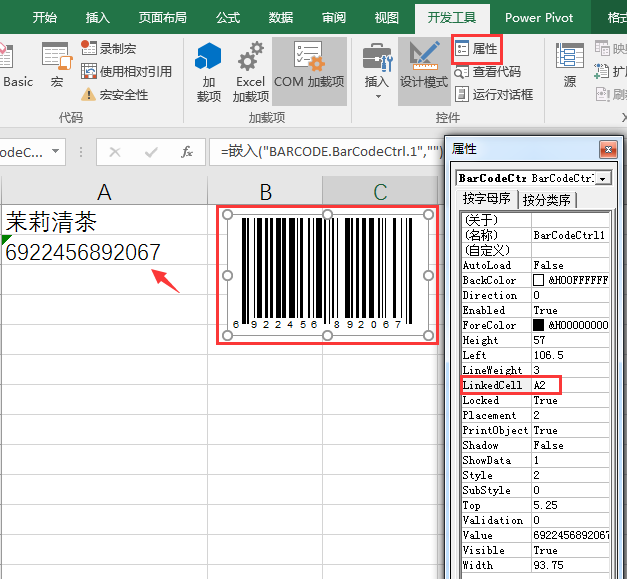Switch to the 插入 (Insert) ribbon tab
This screenshot has width=627, height=579.
tap(98, 18)
